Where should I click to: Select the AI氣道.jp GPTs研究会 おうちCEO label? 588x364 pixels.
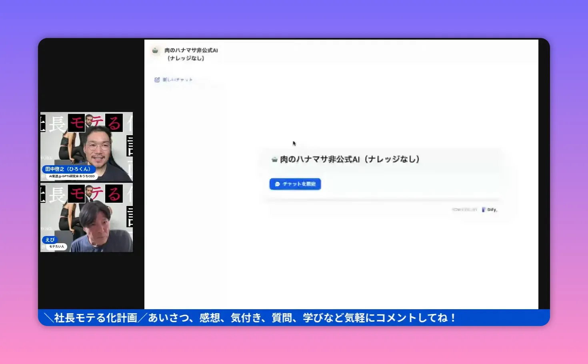72,175
